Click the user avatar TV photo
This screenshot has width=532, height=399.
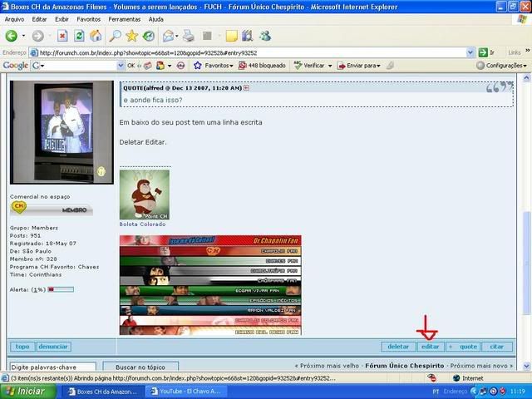(x=62, y=132)
